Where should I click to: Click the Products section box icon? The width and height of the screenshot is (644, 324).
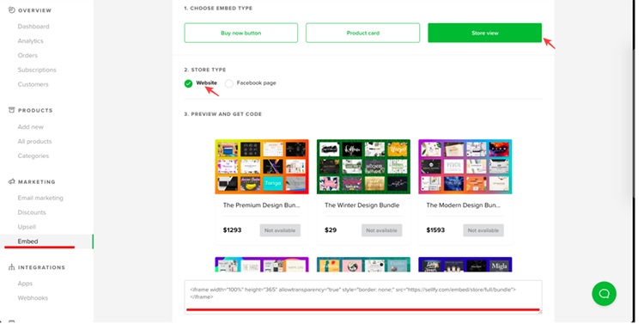[x=11, y=110]
